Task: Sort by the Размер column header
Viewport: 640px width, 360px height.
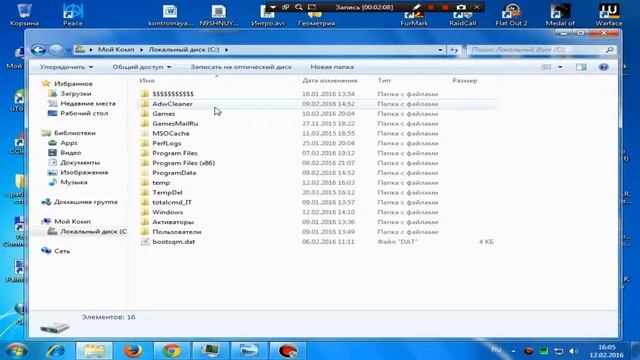Action: (464, 80)
